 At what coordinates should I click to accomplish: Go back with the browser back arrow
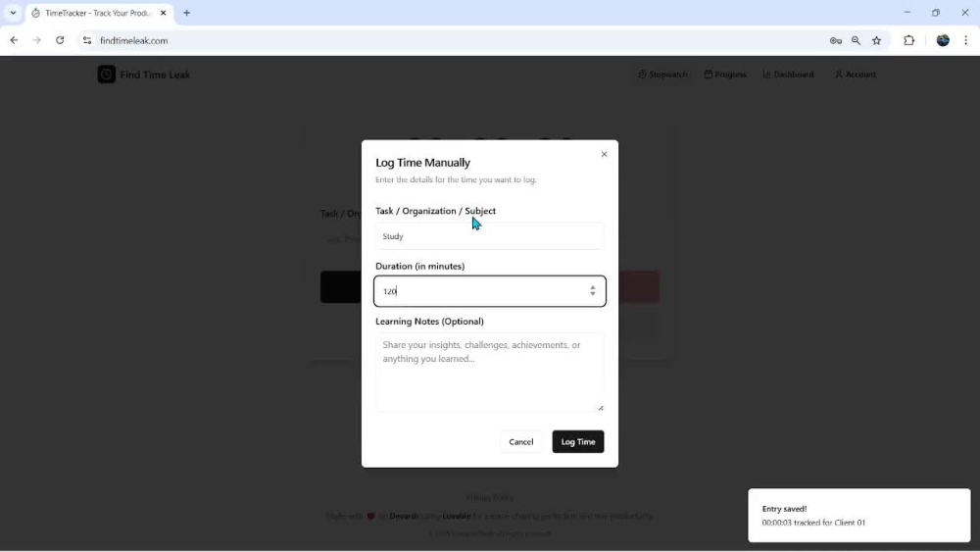point(14,40)
